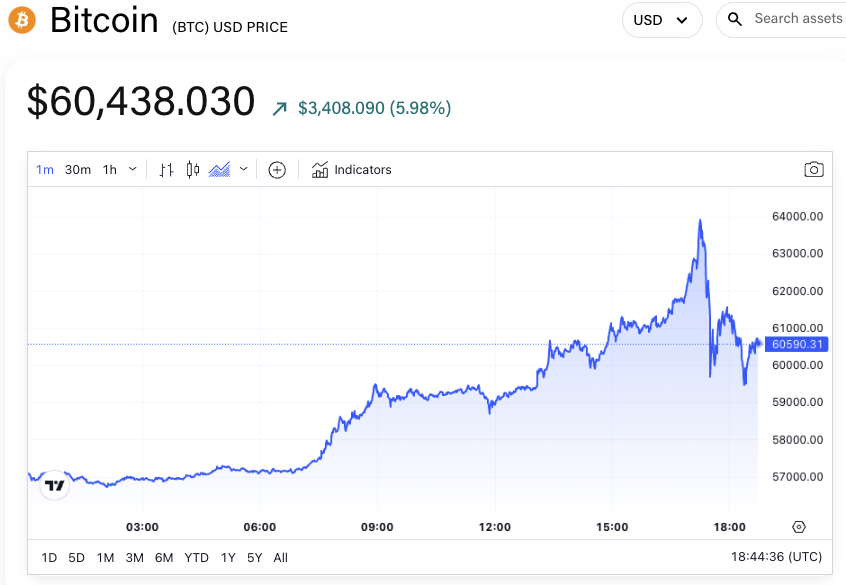Click the 18:44:36 (UTC) timezone button

(777, 558)
